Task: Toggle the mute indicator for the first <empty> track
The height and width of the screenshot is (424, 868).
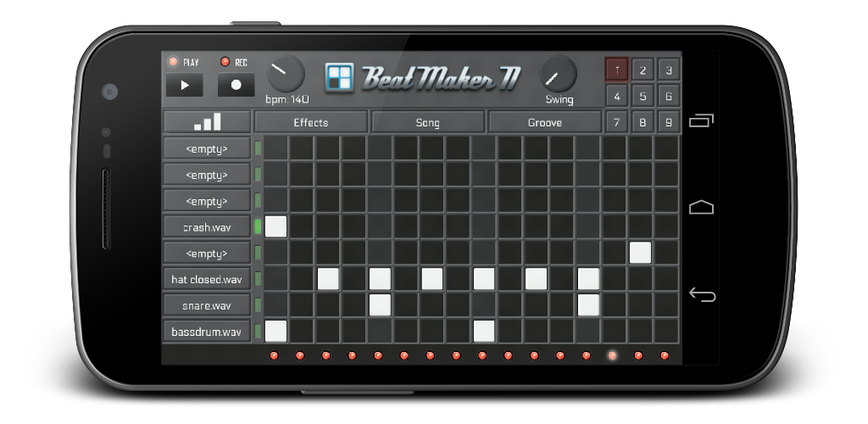Action: point(258,149)
